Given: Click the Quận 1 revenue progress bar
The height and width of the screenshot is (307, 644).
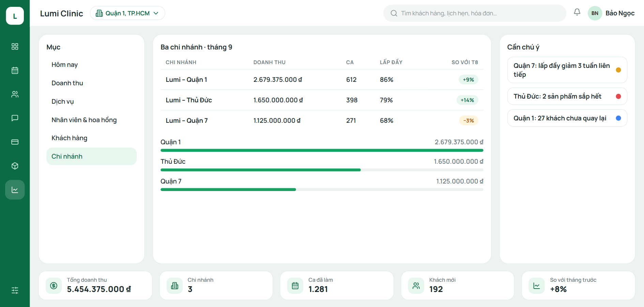Looking at the screenshot, I should pyautogui.click(x=322, y=150).
